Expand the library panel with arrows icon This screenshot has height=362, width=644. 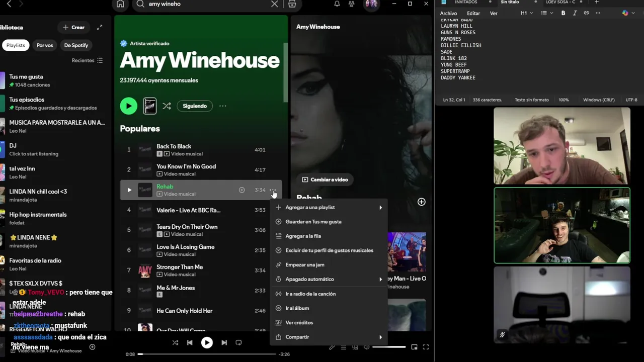(100, 27)
